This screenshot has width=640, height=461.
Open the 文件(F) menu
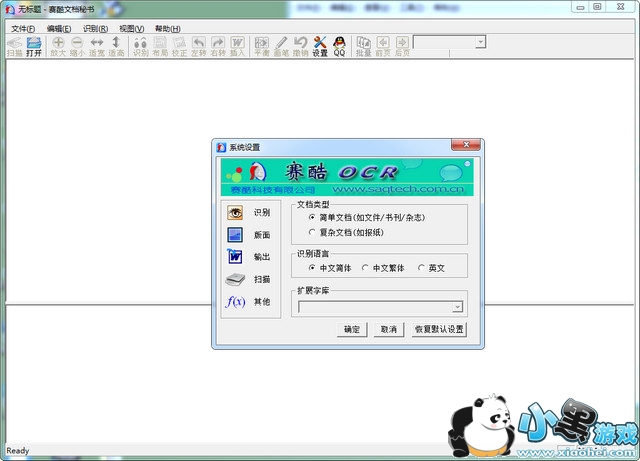(23, 29)
